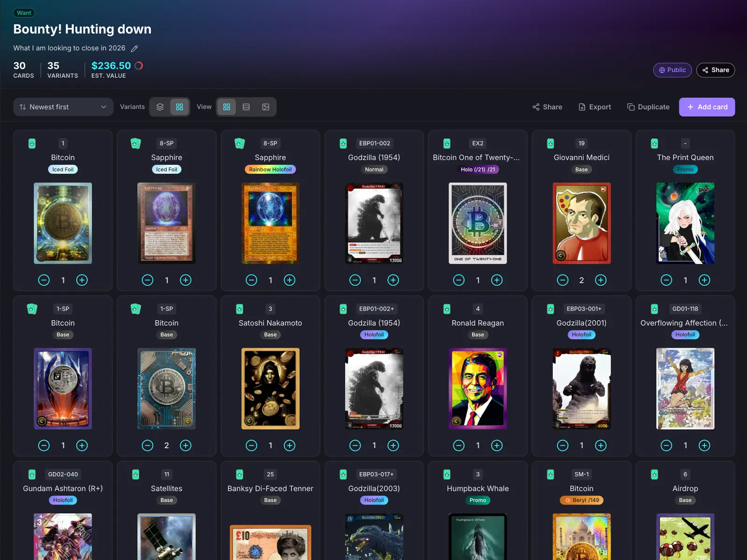Decrease quantity of Sapphire Iced Foil card
Viewport: 747px width, 560px height.
click(148, 280)
